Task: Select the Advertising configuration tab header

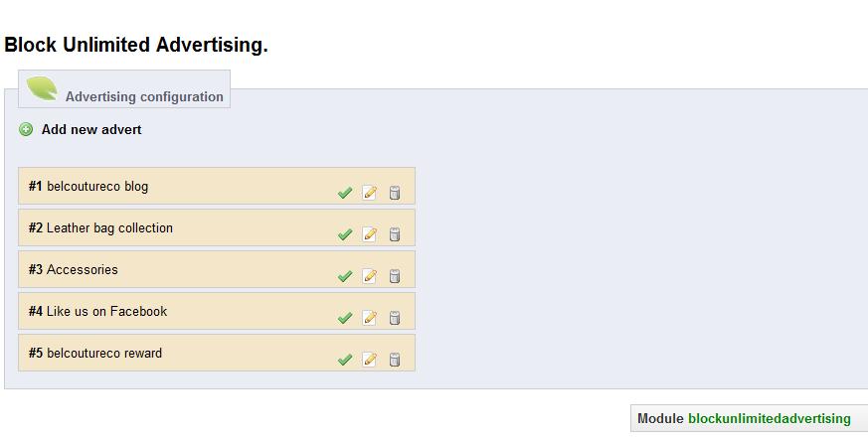Action: (144, 96)
